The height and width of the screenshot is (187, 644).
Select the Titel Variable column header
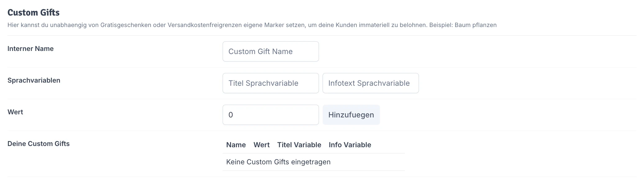(299, 145)
